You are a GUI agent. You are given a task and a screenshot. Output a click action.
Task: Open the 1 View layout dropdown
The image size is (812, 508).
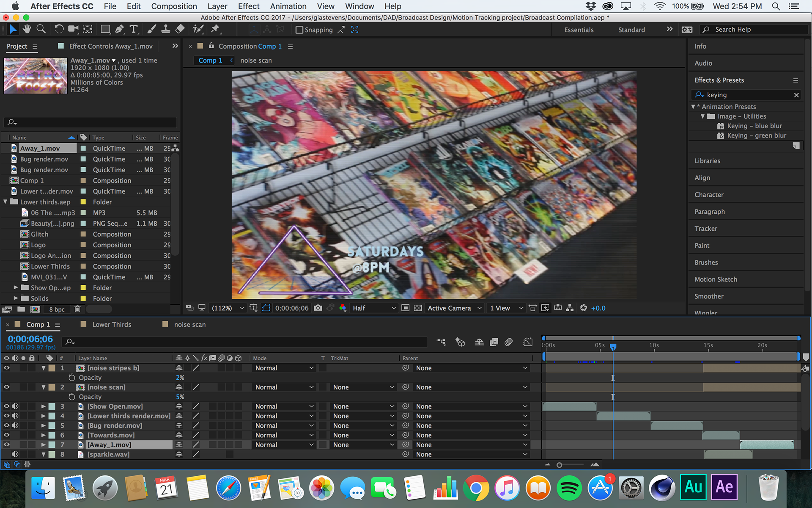[x=506, y=308]
